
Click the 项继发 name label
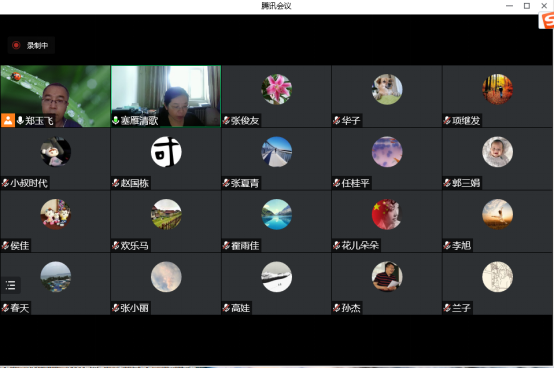[x=466, y=121]
